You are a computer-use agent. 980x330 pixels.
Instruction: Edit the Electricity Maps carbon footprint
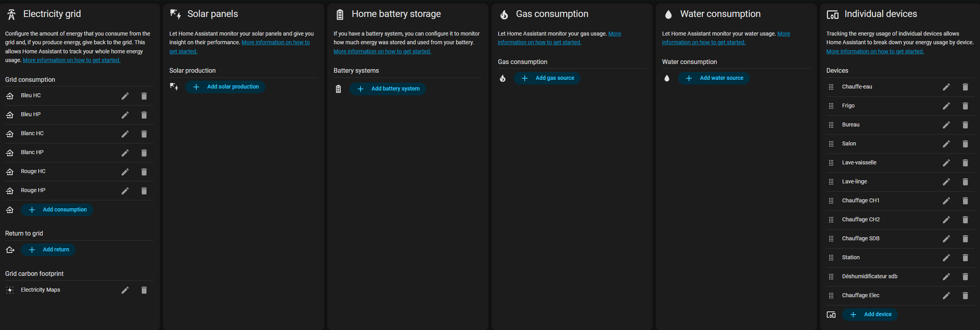click(x=125, y=290)
